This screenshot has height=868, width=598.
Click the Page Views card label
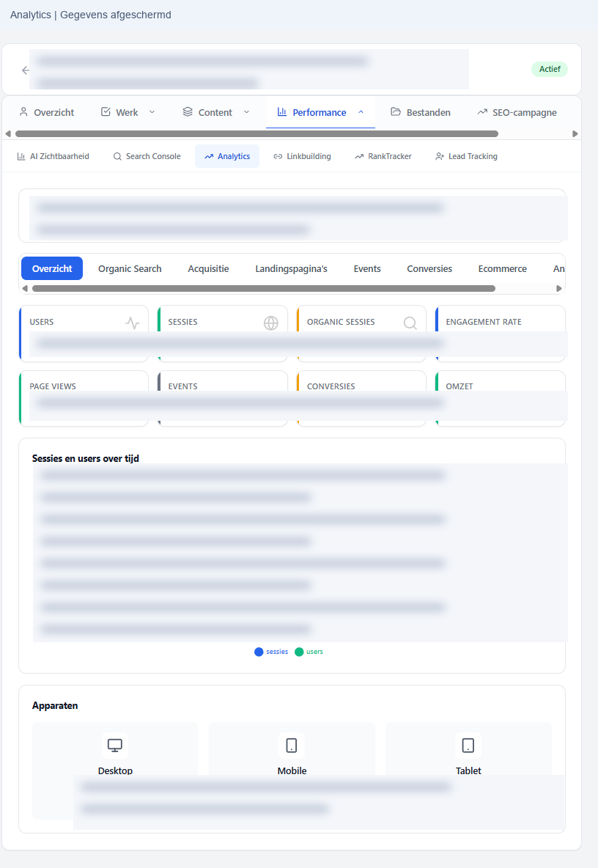pyautogui.click(x=53, y=386)
